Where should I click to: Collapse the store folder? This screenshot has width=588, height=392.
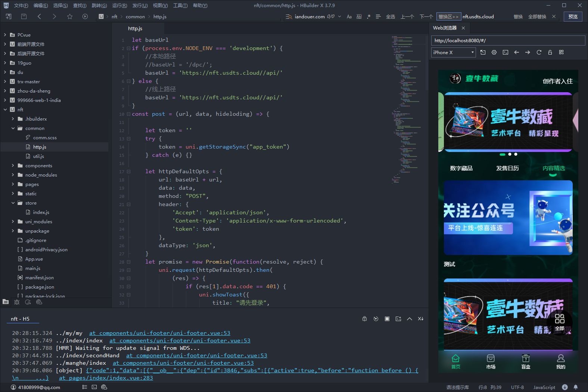13,203
